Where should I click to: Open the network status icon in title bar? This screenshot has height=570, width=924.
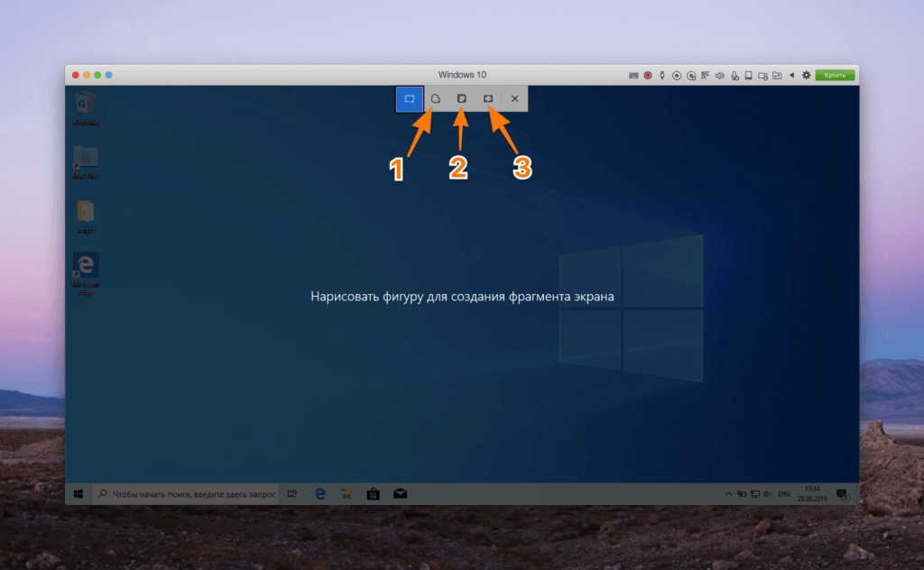[x=706, y=76]
